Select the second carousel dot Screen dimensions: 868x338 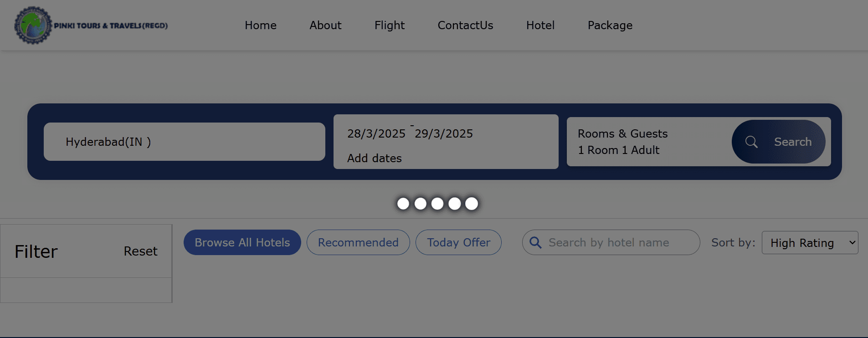[x=421, y=204]
